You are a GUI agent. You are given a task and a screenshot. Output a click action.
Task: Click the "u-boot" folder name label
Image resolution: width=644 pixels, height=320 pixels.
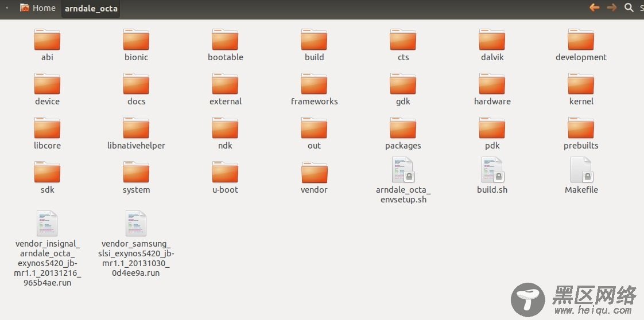click(x=225, y=190)
